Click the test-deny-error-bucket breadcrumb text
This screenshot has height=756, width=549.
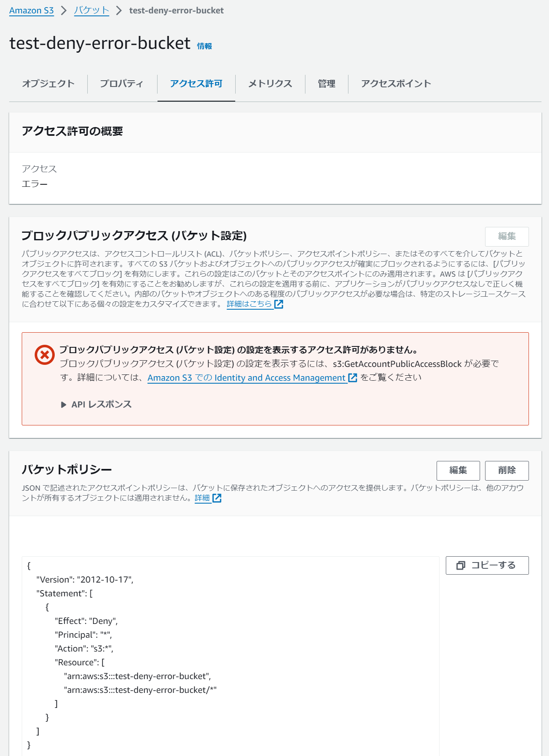click(176, 10)
